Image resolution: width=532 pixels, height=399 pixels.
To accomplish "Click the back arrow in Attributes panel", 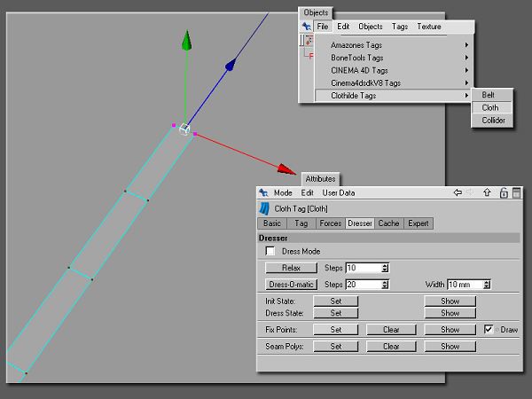I will (458, 192).
